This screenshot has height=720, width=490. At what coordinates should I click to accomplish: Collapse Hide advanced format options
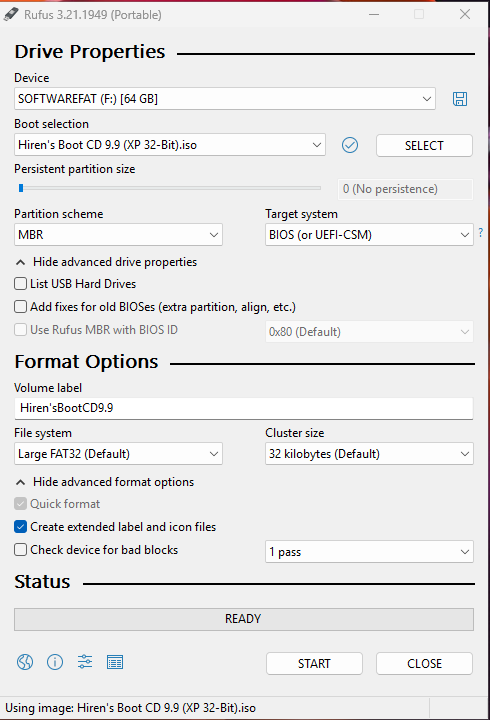[105, 482]
